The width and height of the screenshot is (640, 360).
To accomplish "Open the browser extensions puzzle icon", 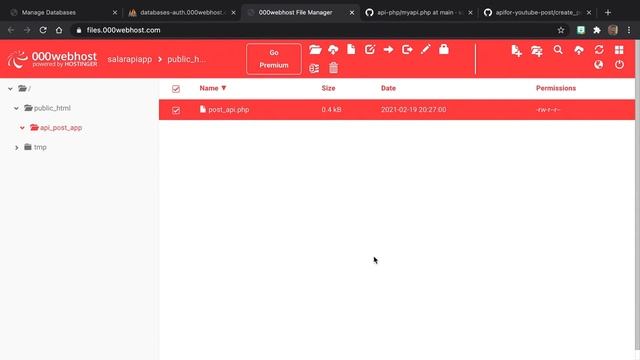I will [597, 30].
